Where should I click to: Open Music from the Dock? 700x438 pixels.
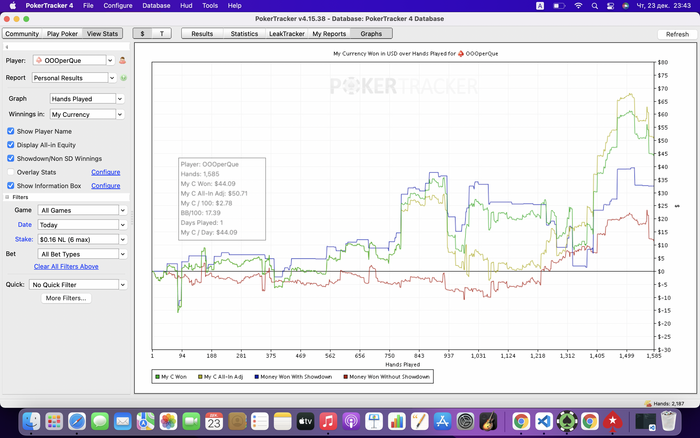[x=328, y=421]
